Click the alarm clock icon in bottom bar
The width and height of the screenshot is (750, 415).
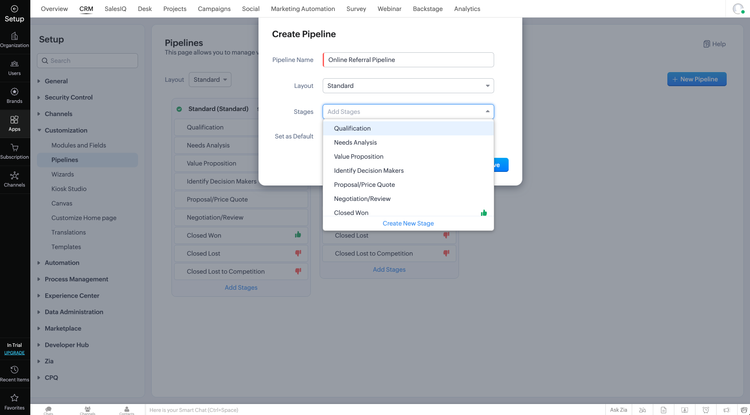(x=706, y=410)
